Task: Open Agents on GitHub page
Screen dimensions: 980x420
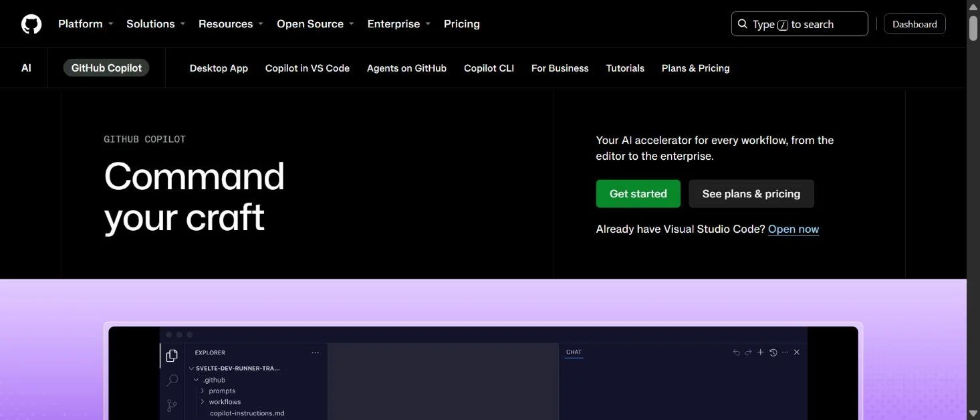Action: pyautogui.click(x=406, y=68)
